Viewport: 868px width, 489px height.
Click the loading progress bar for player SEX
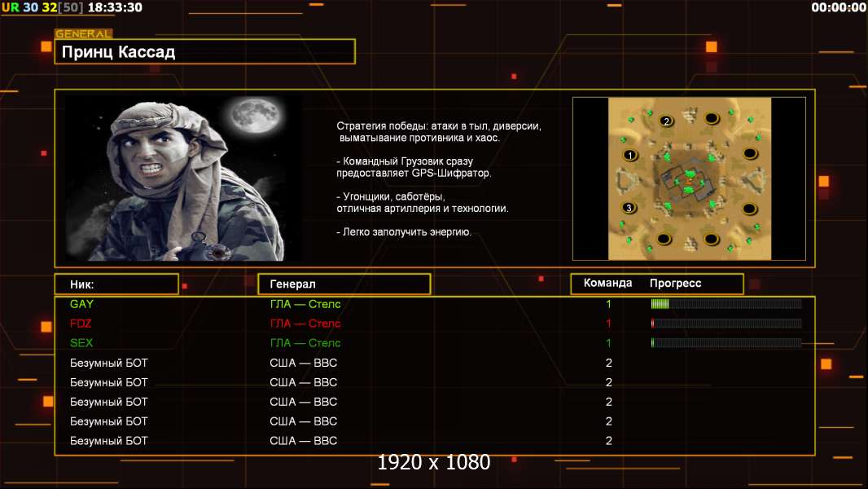coord(726,343)
